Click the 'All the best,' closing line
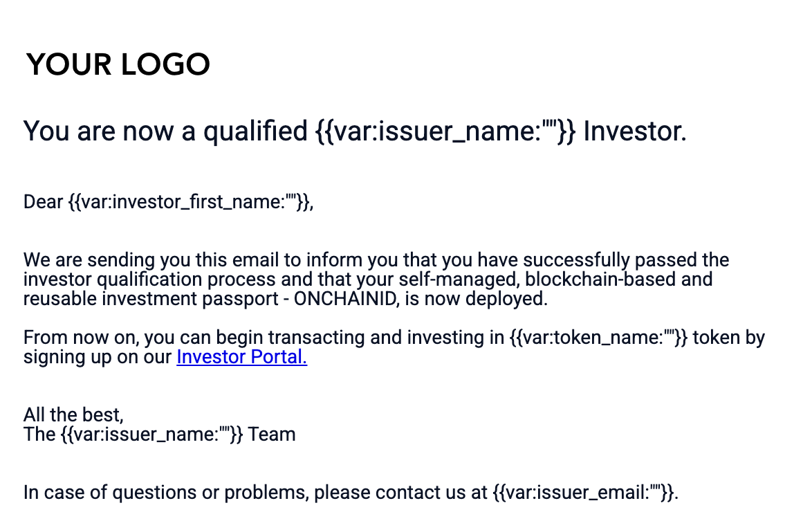 (x=73, y=415)
